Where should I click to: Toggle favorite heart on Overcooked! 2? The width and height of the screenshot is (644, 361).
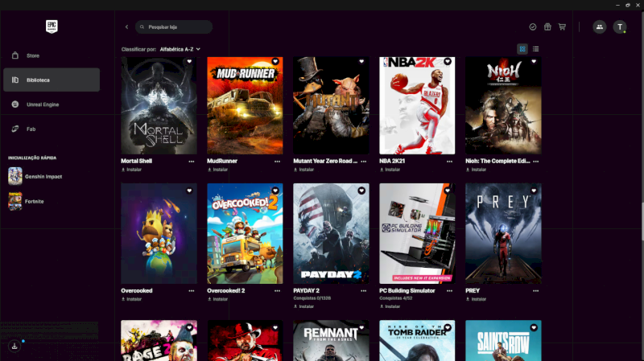point(275,191)
